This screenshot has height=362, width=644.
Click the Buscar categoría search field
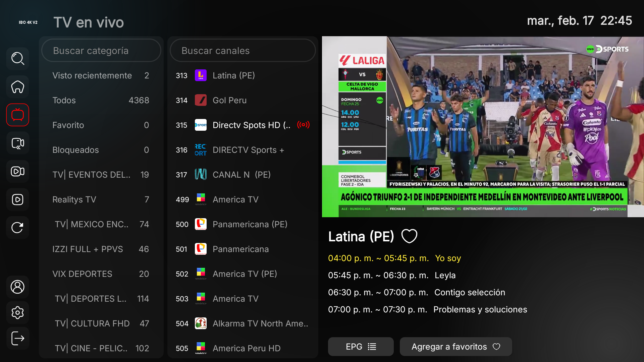click(101, 51)
